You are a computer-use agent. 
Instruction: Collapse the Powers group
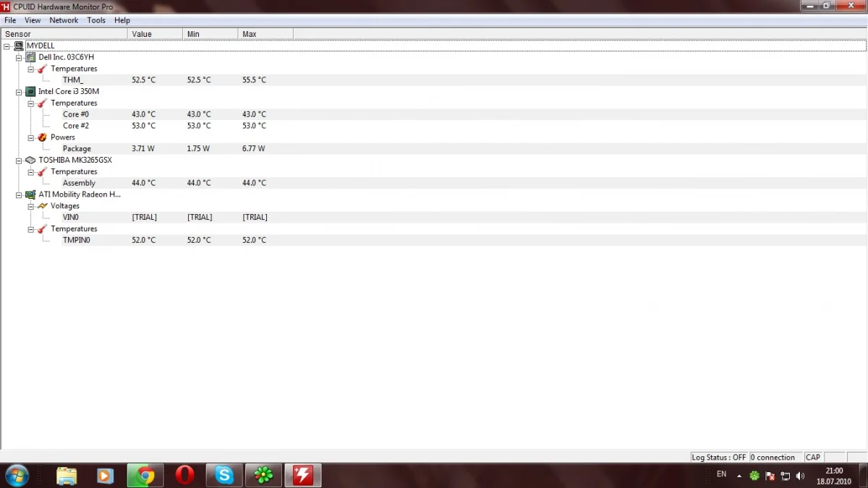(31, 137)
